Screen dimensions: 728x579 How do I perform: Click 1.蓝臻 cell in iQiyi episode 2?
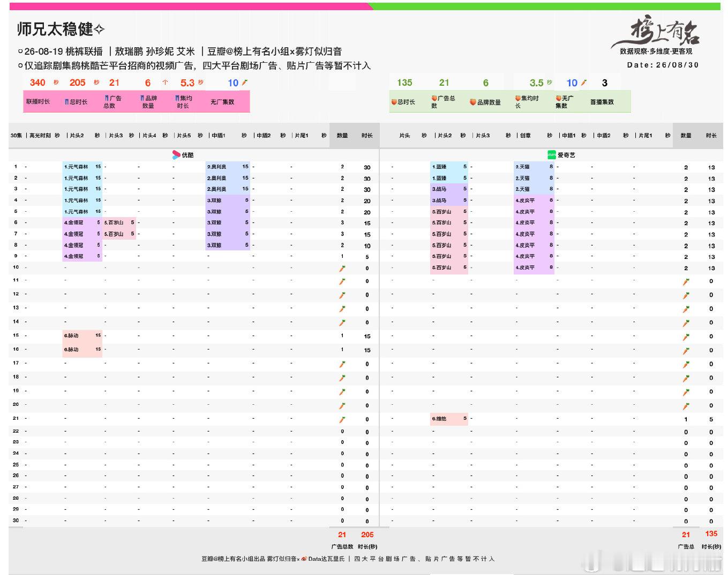click(449, 178)
